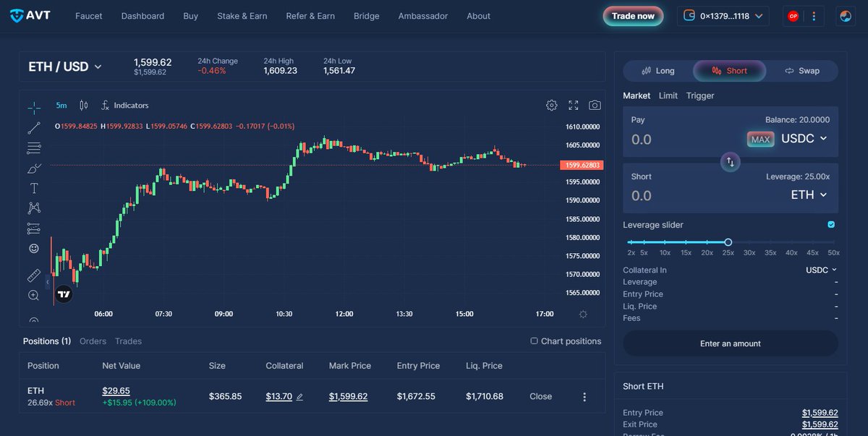Disable the Leverage slider checkbox
The height and width of the screenshot is (436, 868).
pos(831,225)
